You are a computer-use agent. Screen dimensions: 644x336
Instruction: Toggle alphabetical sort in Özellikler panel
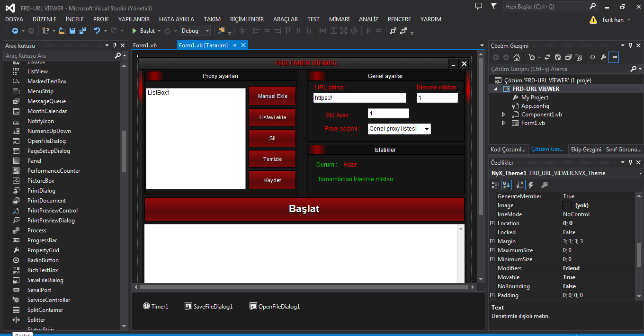coord(506,185)
